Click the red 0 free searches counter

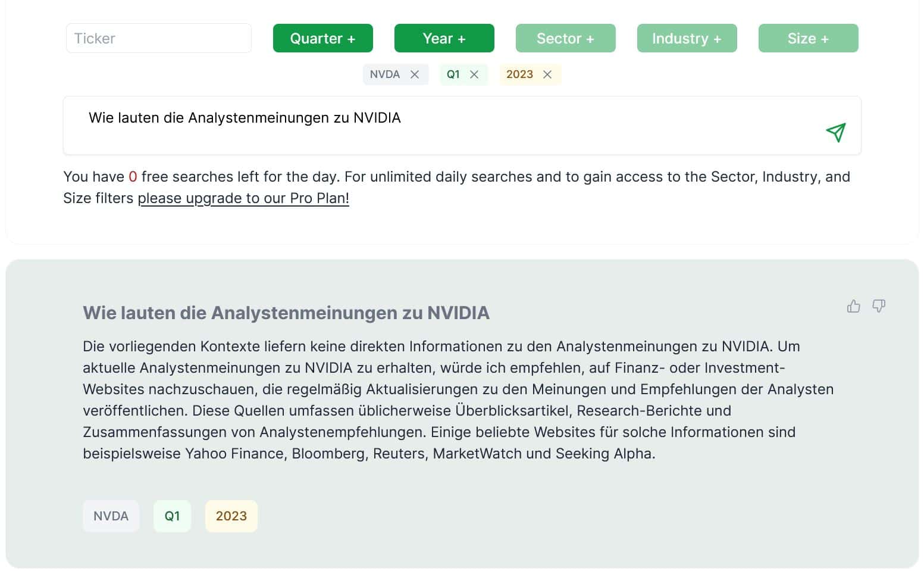[x=133, y=177]
